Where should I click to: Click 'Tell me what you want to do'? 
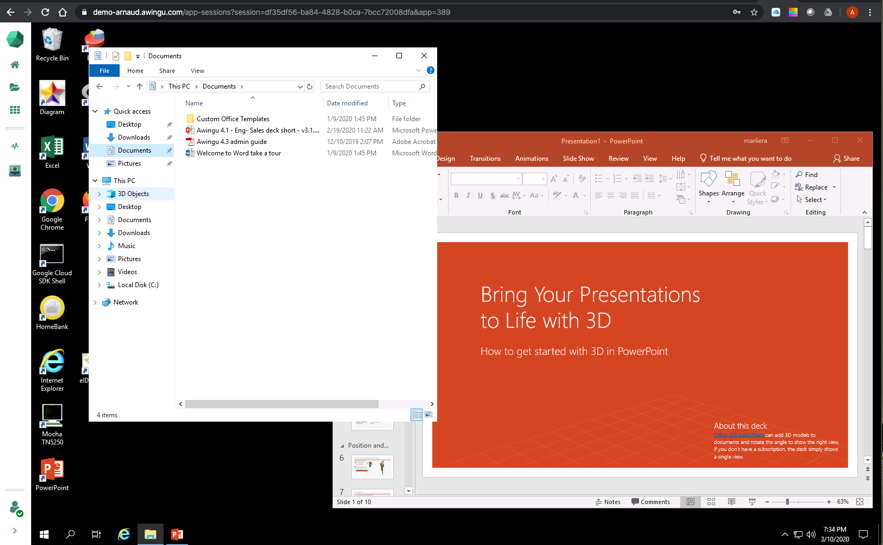pyautogui.click(x=745, y=158)
